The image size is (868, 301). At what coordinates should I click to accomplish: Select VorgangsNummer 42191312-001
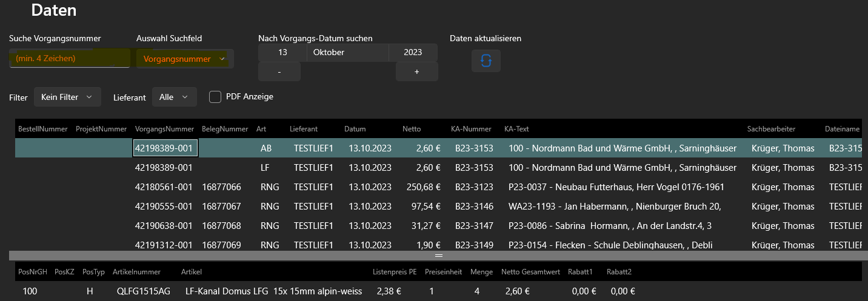pos(164,245)
